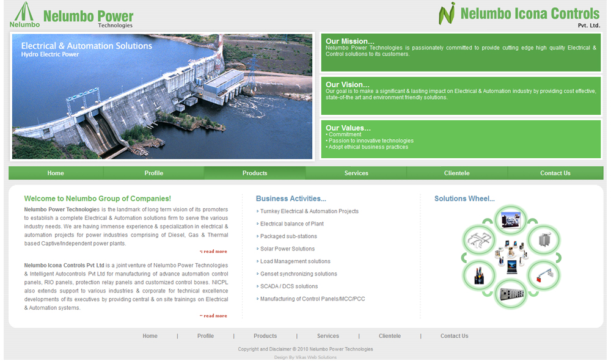Click the Our Vision green panel
This screenshot has width=611, height=364.
461,96
